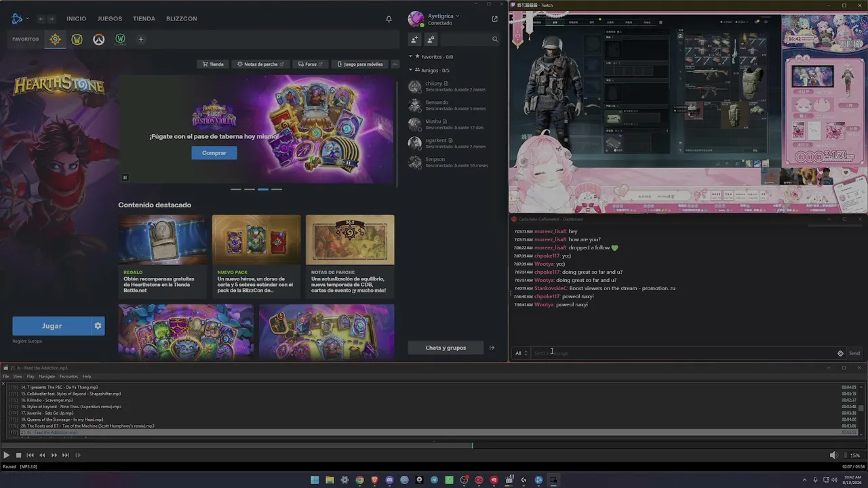Open the Help menu in music player

87,376
